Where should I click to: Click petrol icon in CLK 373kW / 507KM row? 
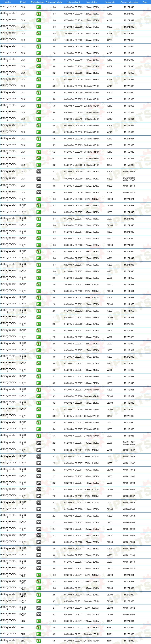[x=39, y=165]
